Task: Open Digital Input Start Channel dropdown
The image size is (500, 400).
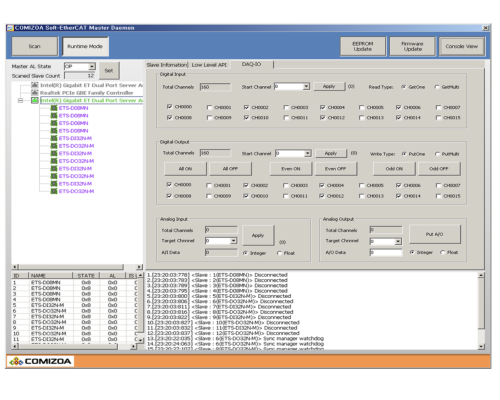Action: 306,87
